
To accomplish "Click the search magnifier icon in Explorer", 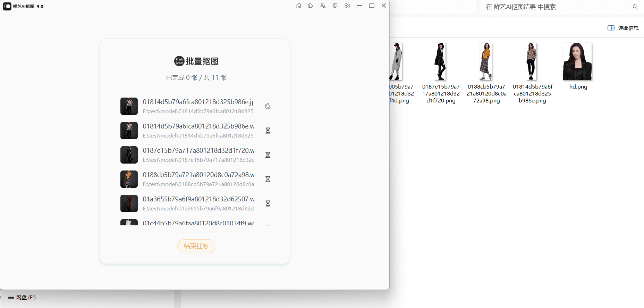I will [x=635, y=7].
